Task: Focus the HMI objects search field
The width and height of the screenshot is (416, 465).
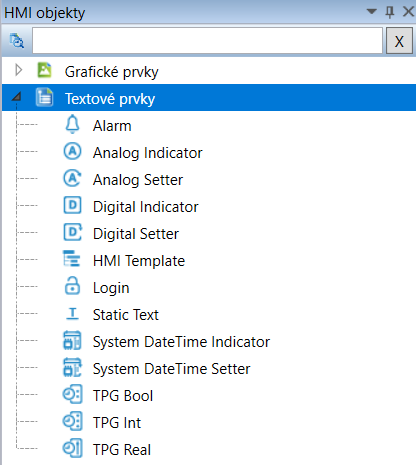Action: pyautogui.click(x=207, y=41)
